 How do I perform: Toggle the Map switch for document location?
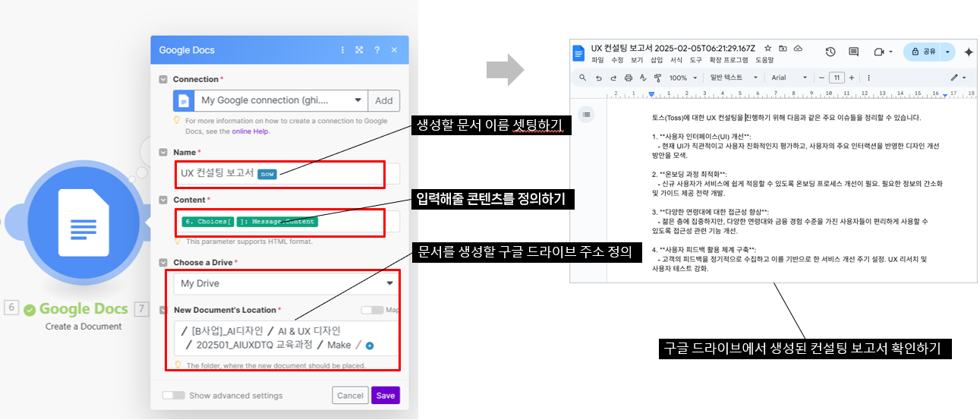tap(371, 310)
